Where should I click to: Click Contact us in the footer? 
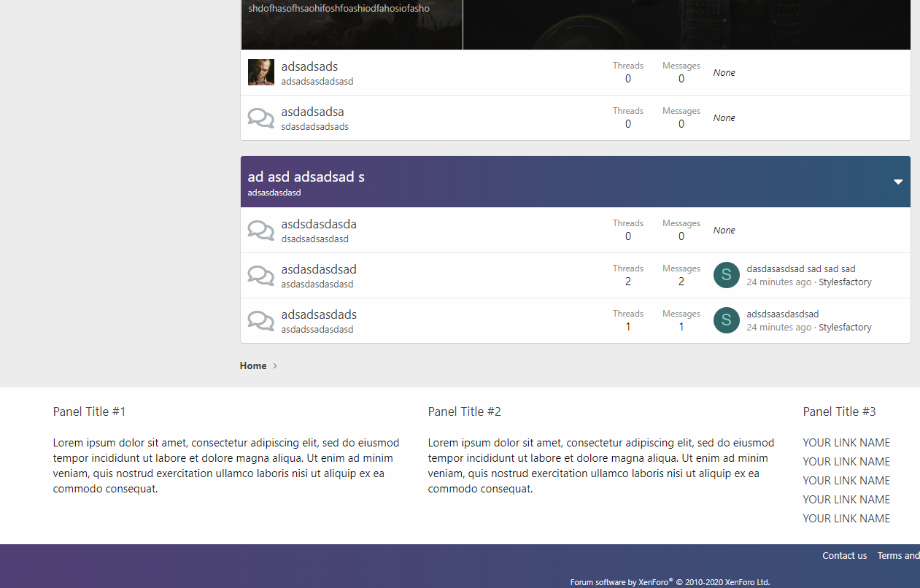click(844, 555)
